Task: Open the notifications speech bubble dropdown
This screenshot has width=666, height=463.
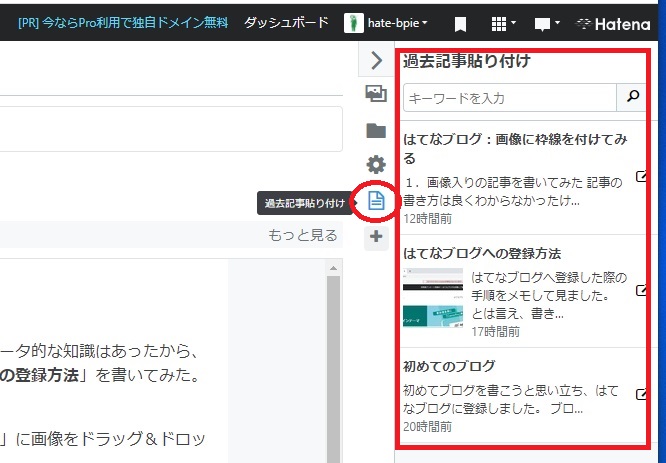Action: coord(547,24)
